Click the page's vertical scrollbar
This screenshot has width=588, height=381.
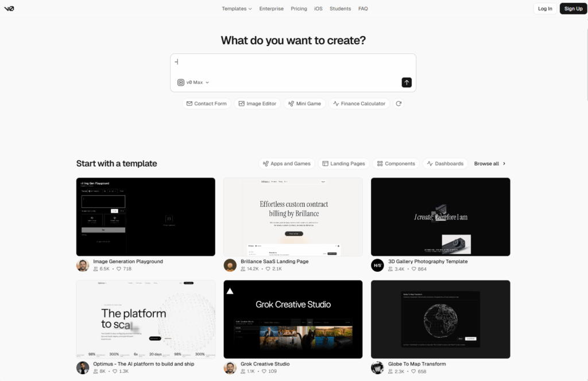click(587, 64)
